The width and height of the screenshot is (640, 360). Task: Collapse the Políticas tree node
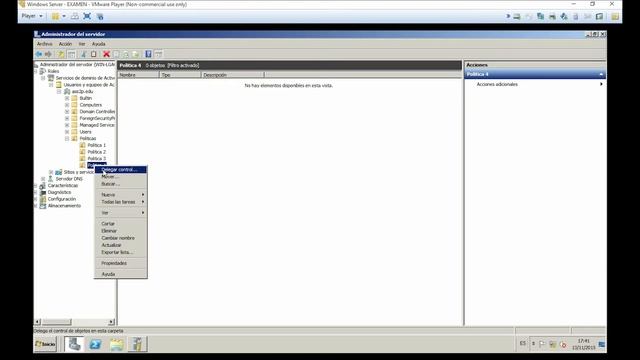tap(67, 139)
